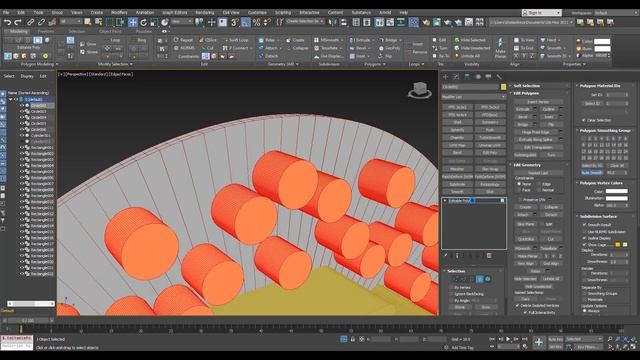Click Polygon Vertex Colors Color swatch
Image resolution: width=640 pixels, height=360 pixels.
tap(617, 191)
